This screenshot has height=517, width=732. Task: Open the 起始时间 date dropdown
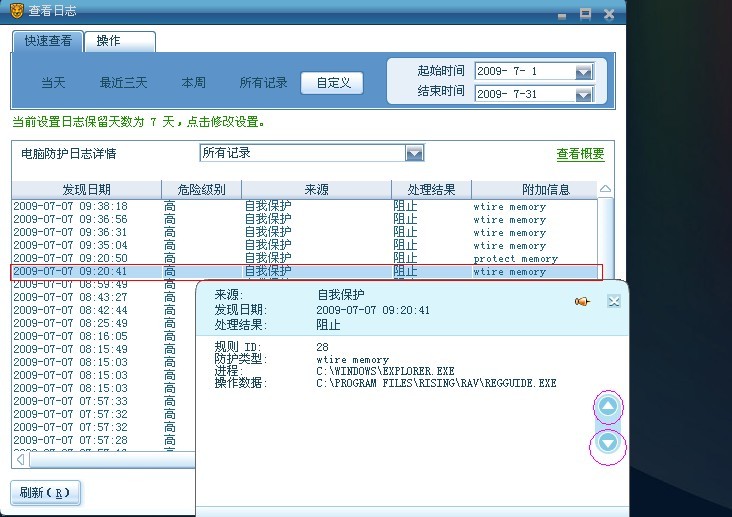[584, 71]
